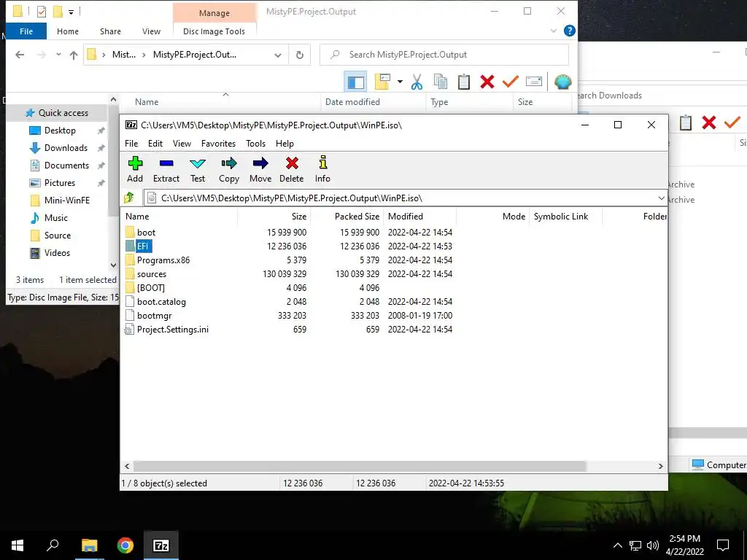Click breadcrumb chevron after Mist...
Image resolution: width=747 pixels, height=560 pixels.
(x=144, y=55)
